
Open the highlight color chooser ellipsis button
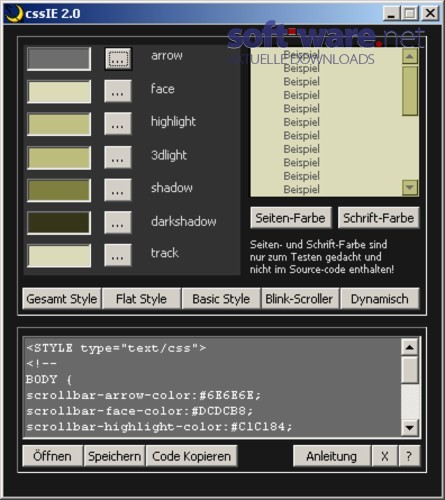click(x=118, y=124)
